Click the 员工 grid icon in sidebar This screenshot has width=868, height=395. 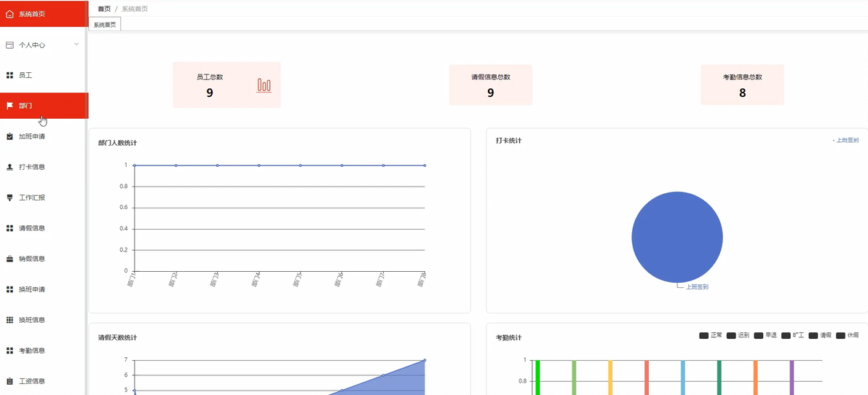9,75
